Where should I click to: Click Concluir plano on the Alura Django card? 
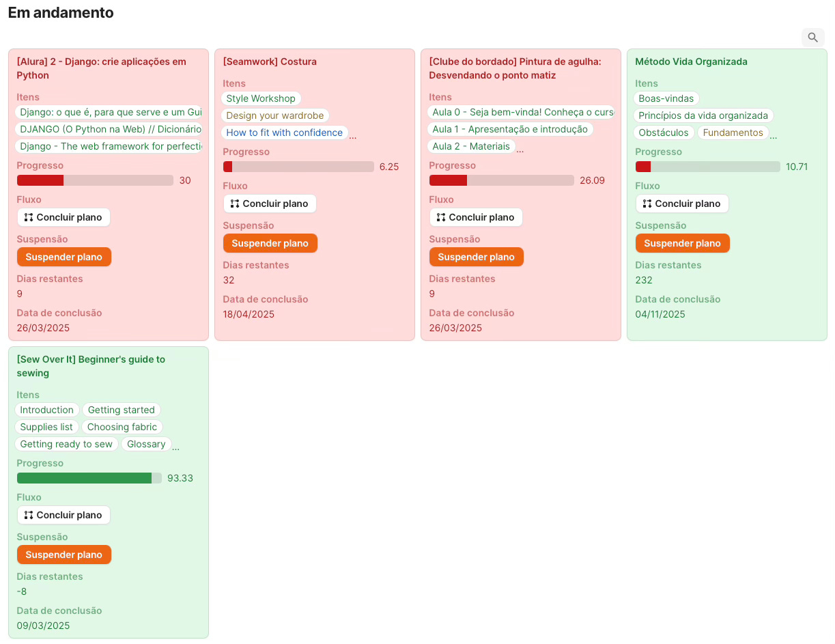[63, 217]
